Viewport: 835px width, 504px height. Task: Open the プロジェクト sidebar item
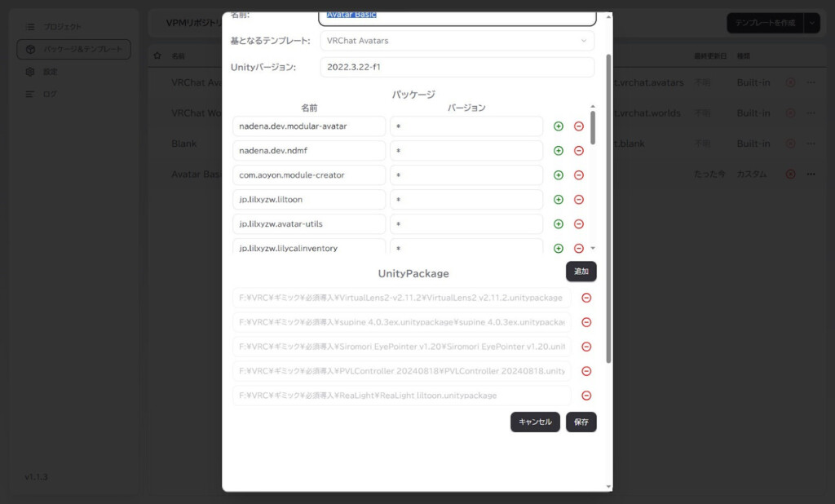click(x=73, y=27)
